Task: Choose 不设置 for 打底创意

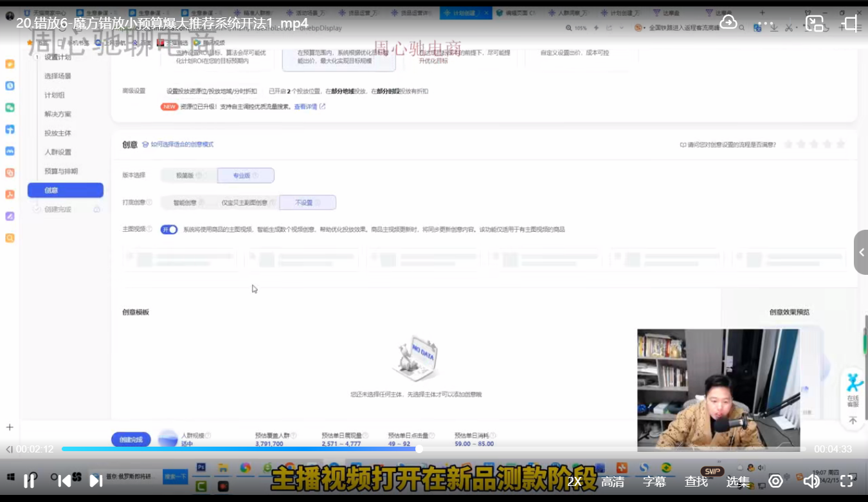Action: [307, 202]
